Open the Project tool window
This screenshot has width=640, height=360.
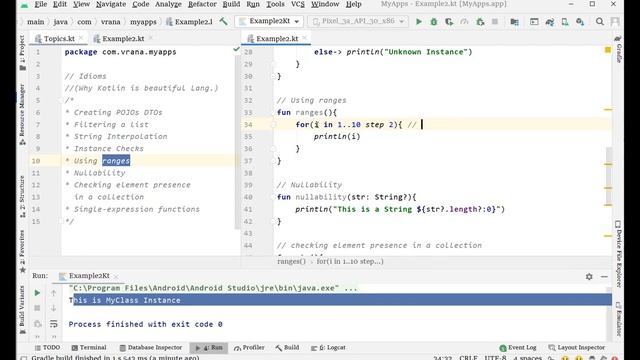point(22,52)
